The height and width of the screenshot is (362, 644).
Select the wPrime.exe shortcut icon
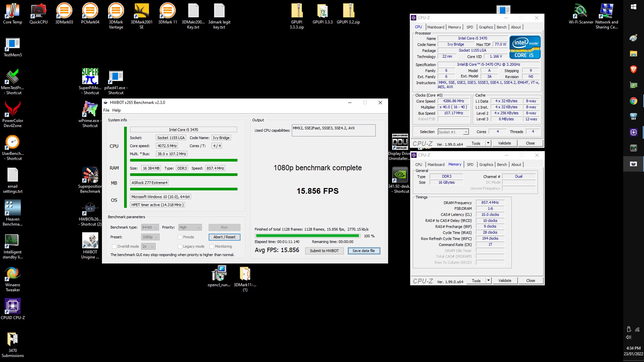90,114
